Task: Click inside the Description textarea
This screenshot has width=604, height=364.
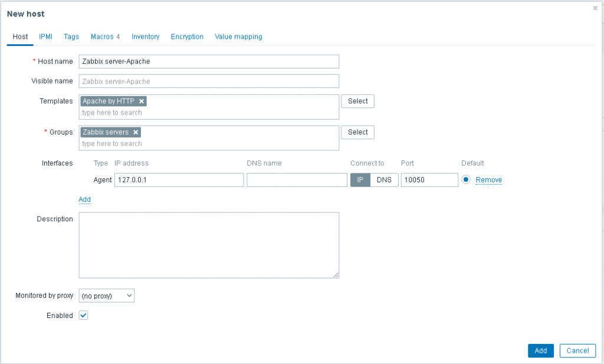Action: (209, 245)
